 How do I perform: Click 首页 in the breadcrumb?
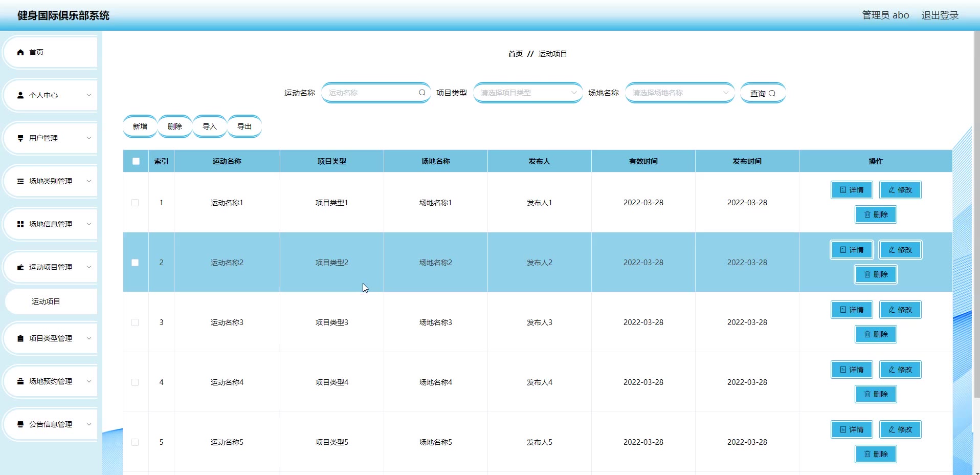pyautogui.click(x=516, y=54)
